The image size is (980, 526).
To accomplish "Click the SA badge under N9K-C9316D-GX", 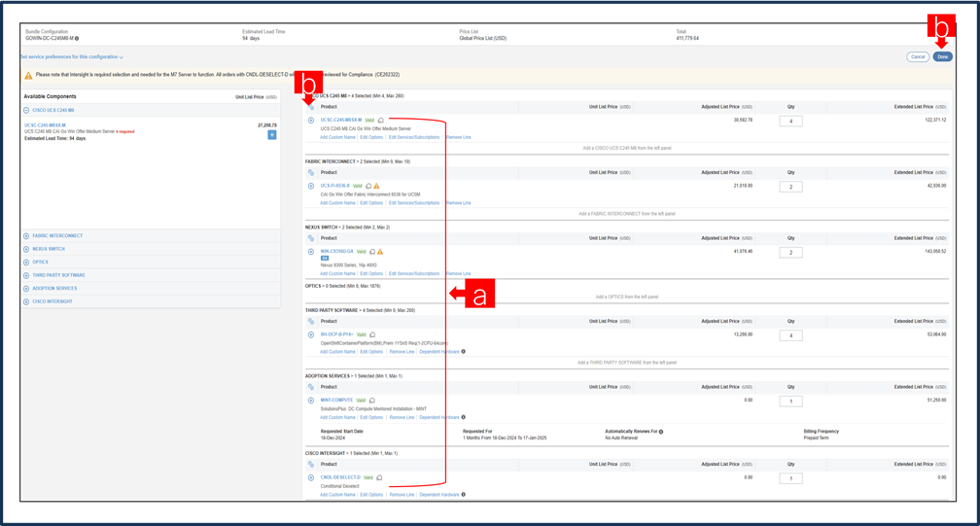I will click(325, 258).
